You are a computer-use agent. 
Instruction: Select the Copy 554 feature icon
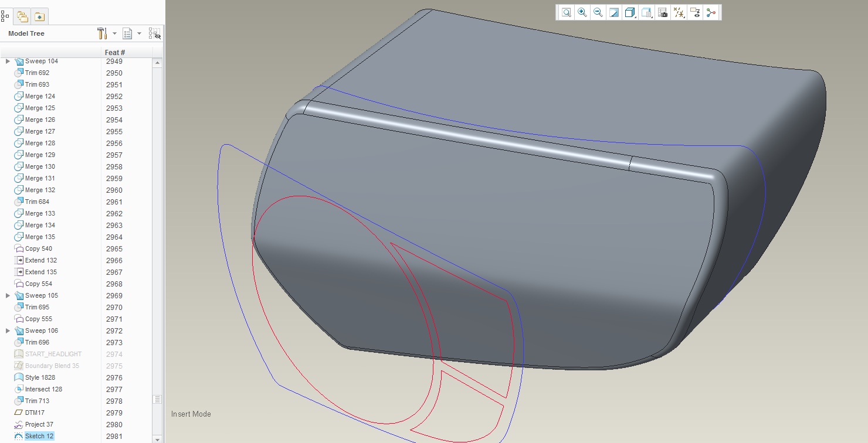click(x=19, y=284)
